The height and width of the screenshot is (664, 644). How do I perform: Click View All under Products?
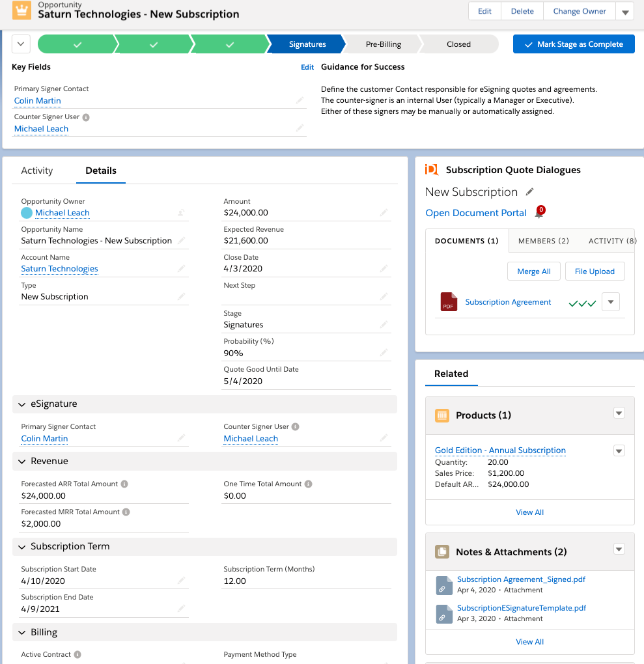[x=529, y=512]
